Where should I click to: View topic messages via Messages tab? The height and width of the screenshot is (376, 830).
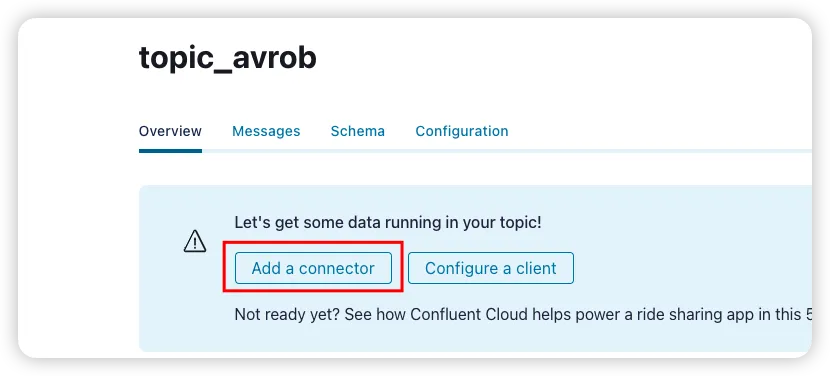[x=266, y=131]
